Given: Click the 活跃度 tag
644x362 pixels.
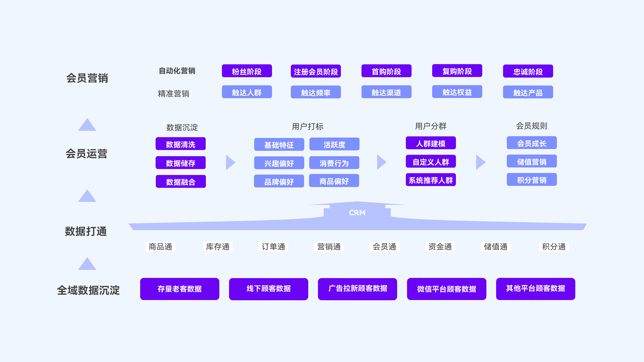Looking at the screenshot, I should (334, 144).
